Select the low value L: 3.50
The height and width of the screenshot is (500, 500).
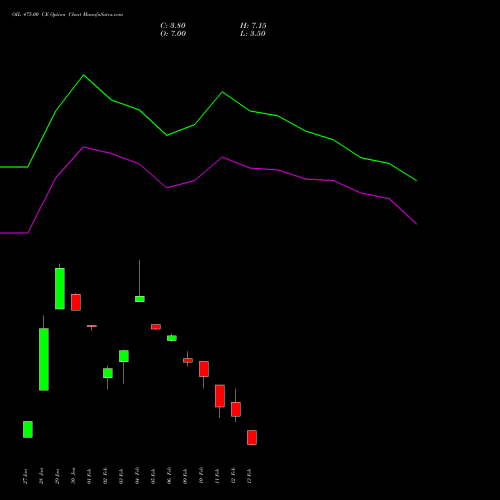[253, 34]
